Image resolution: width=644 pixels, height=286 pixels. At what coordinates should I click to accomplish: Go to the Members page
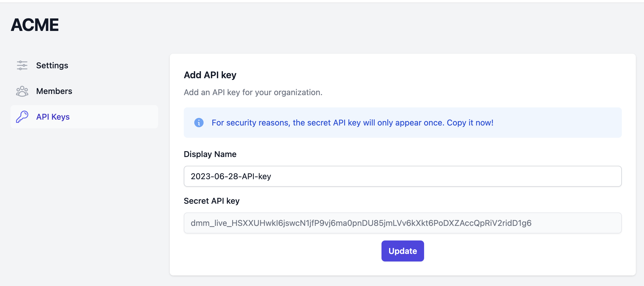point(54,91)
